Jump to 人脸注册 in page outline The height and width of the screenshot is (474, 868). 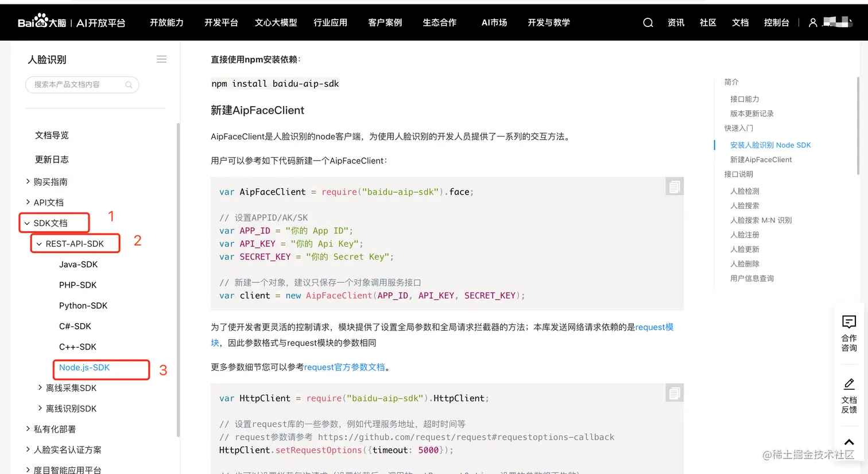click(745, 235)
